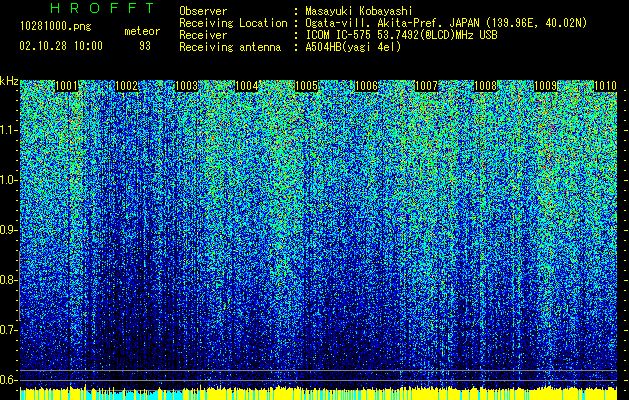The image size is (629, 400).
Task: Click the 0.9 frequency axis label
Action: tap(8, 230)
